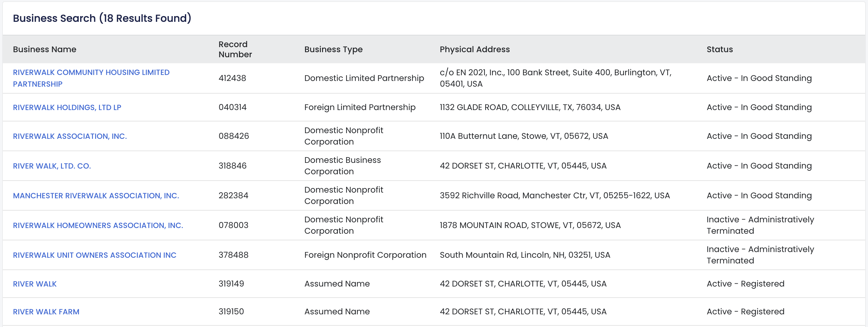Select the row with record number 412438

(x=233, y=78)
